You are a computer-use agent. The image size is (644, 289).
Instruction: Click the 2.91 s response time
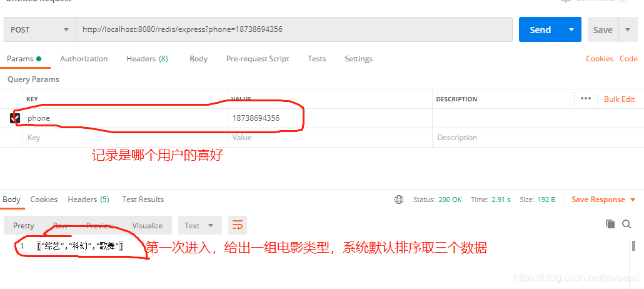(x=501, y=200)
